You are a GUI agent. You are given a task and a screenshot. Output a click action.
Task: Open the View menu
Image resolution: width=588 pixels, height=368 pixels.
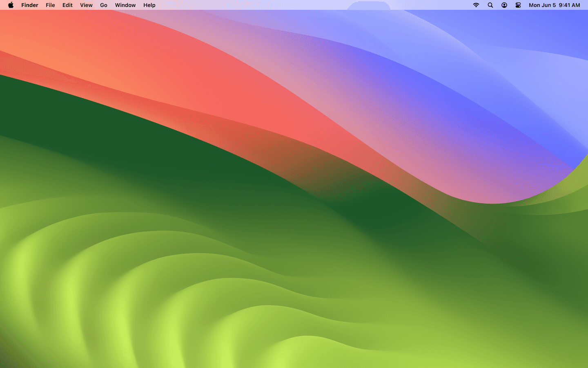(x=86, y=5)
